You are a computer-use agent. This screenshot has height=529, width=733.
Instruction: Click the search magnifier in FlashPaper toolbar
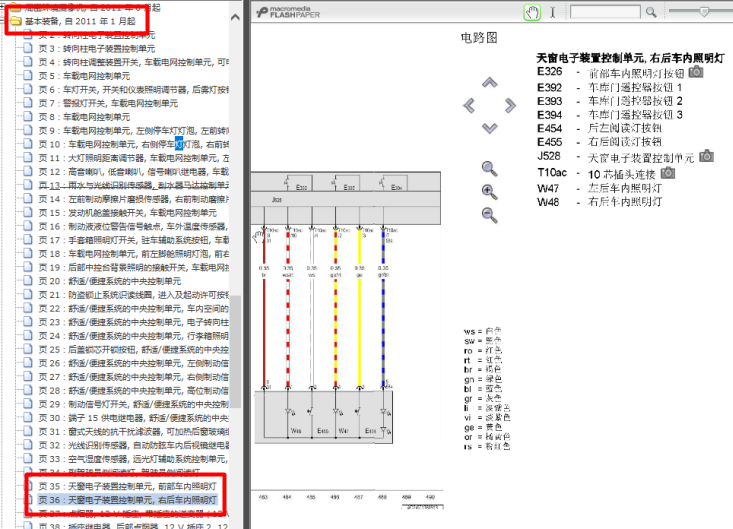[x=651, y=12]
